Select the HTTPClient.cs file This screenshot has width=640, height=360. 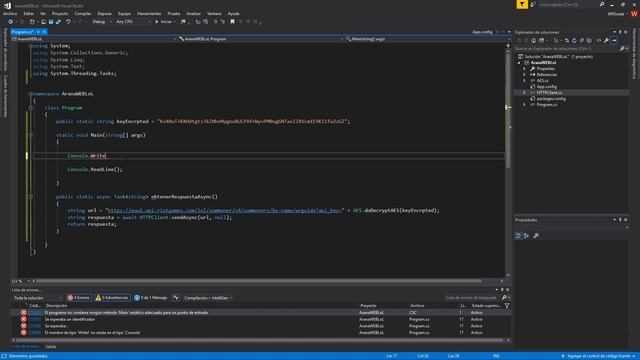point(549,93)
